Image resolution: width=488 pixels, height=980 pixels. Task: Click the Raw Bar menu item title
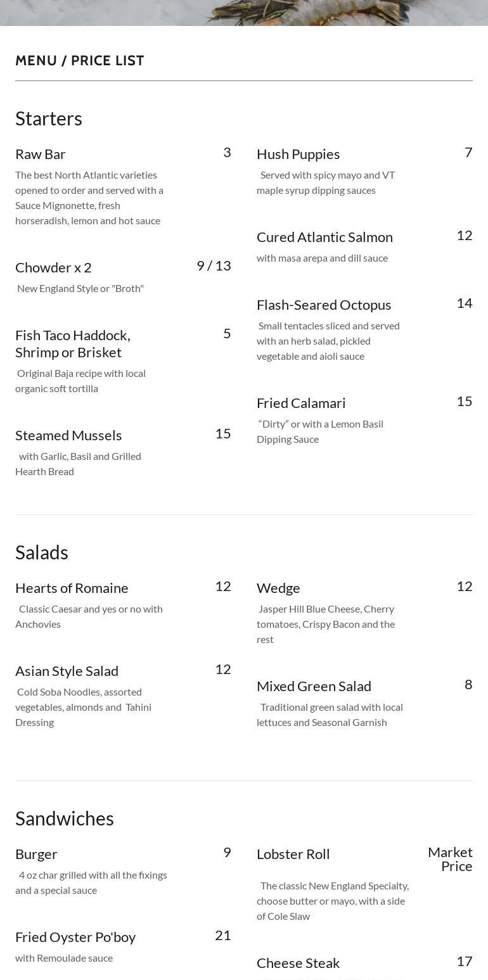[41, 154]
